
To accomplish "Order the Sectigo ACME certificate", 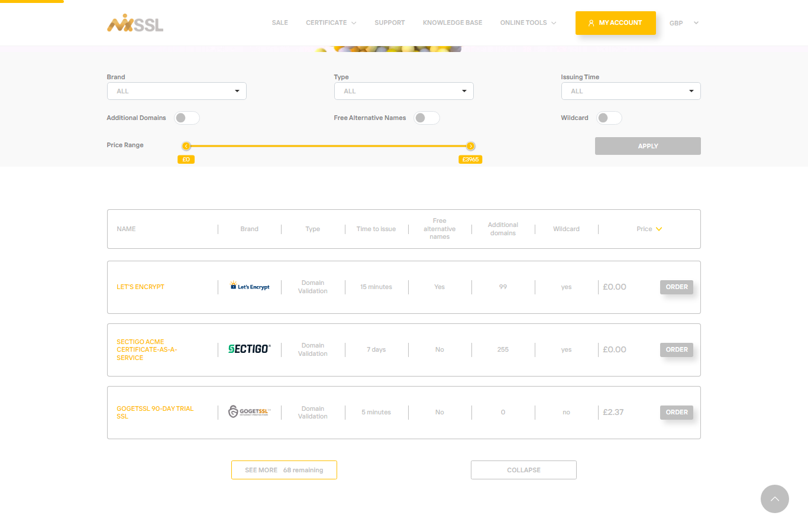I will (677, 350).
